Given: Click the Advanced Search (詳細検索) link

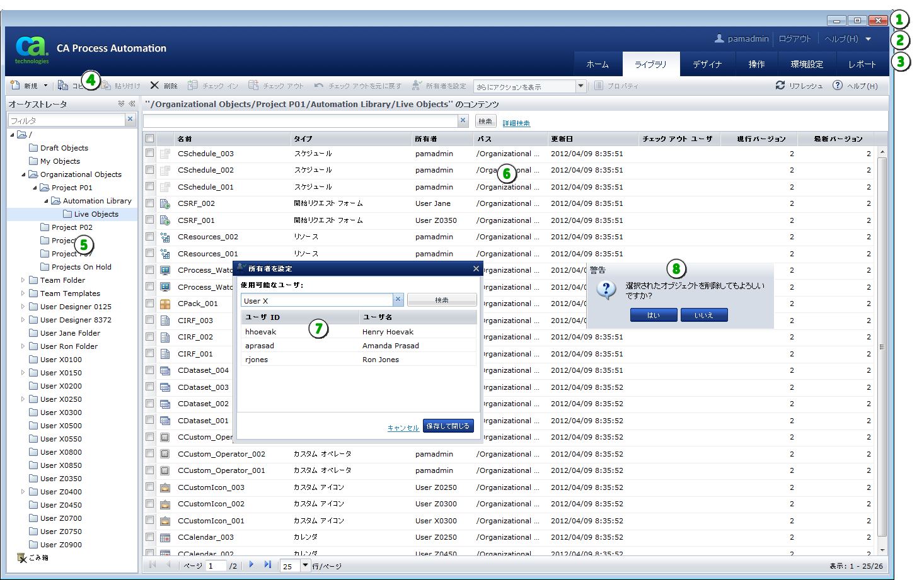Looking at the screenshot, I should [x=516, y=123].
